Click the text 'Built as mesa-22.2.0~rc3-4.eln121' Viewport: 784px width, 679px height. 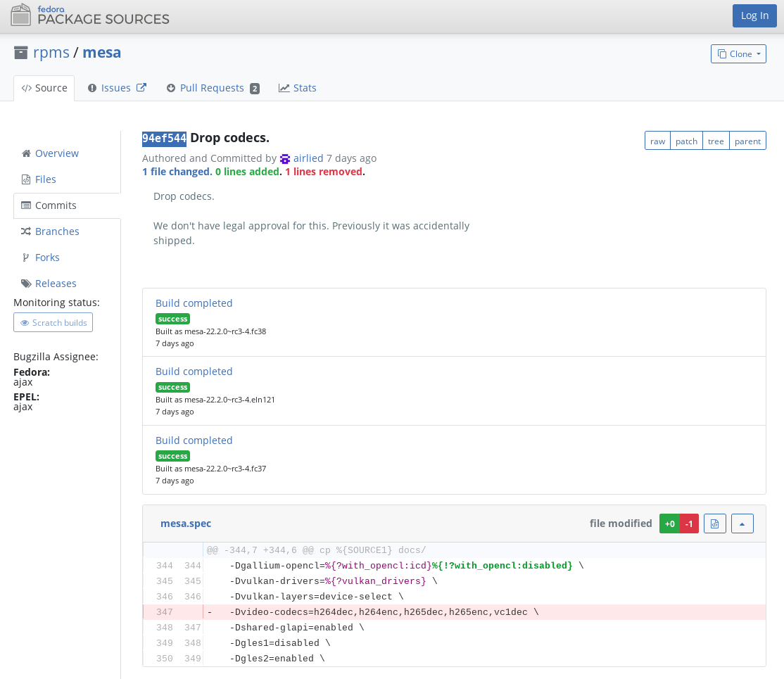click(215, 400)
